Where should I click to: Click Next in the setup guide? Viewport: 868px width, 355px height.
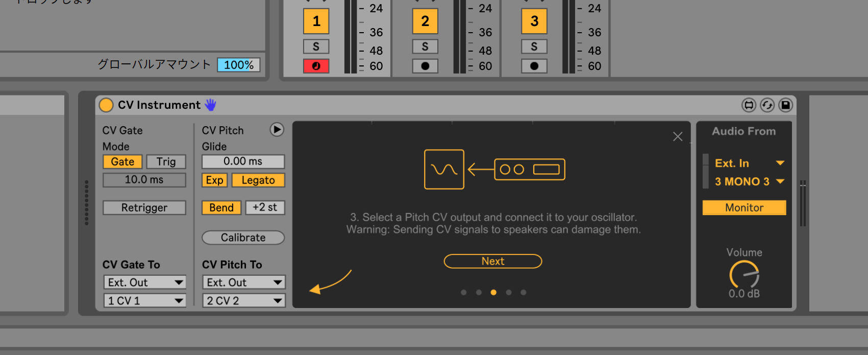pos(493,261)
